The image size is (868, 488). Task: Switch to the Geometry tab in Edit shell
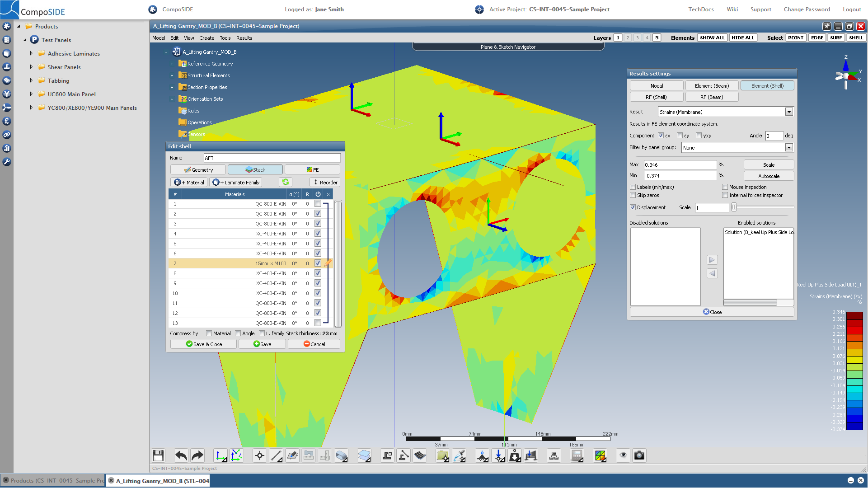198,170
